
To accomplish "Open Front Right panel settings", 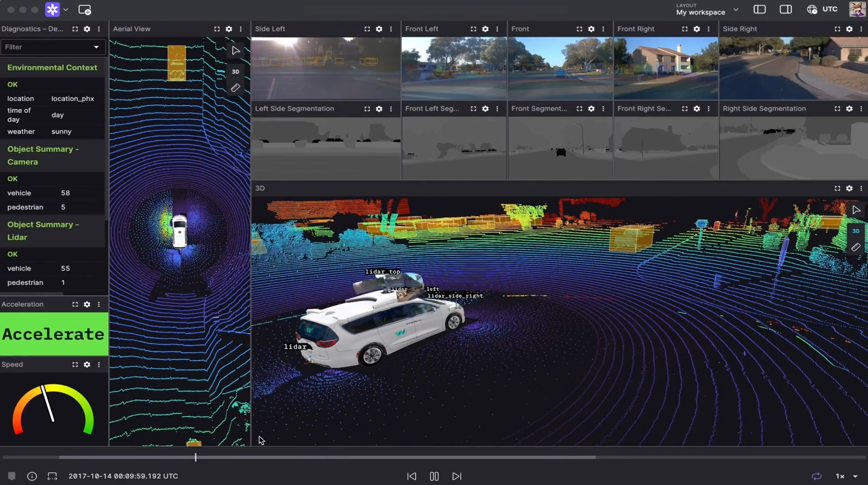I will [x=697, y=29].
